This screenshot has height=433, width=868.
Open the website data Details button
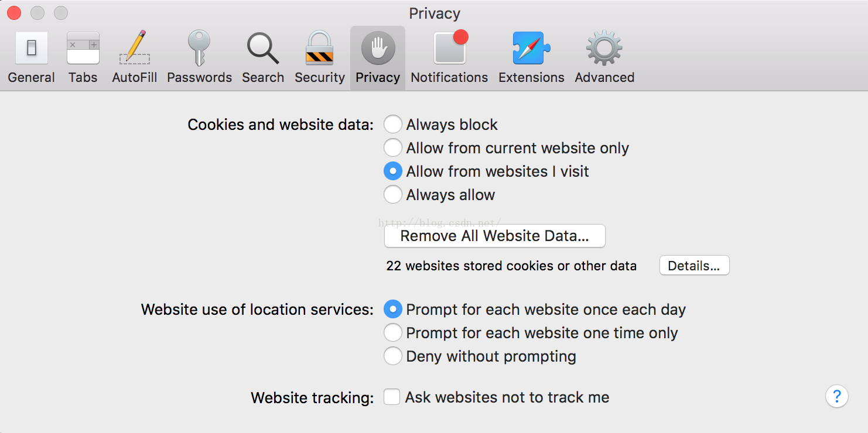point(694,266)
